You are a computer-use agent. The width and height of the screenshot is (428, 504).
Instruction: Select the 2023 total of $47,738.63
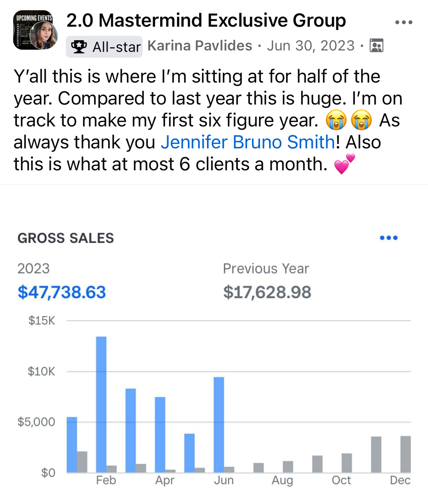(62, 292)
